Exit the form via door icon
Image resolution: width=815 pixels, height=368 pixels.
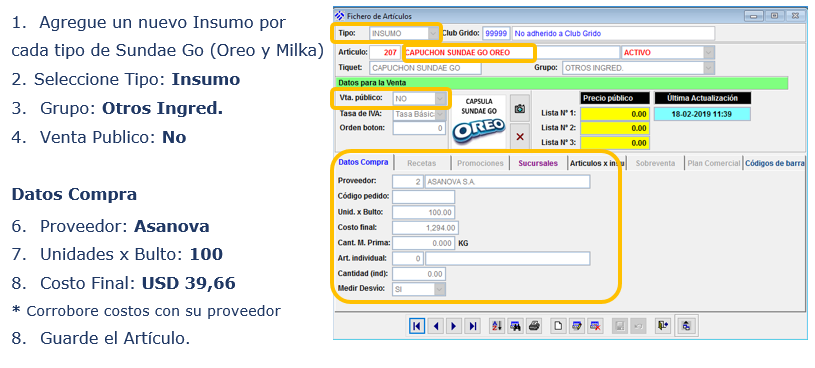click(x=662, y=326)
